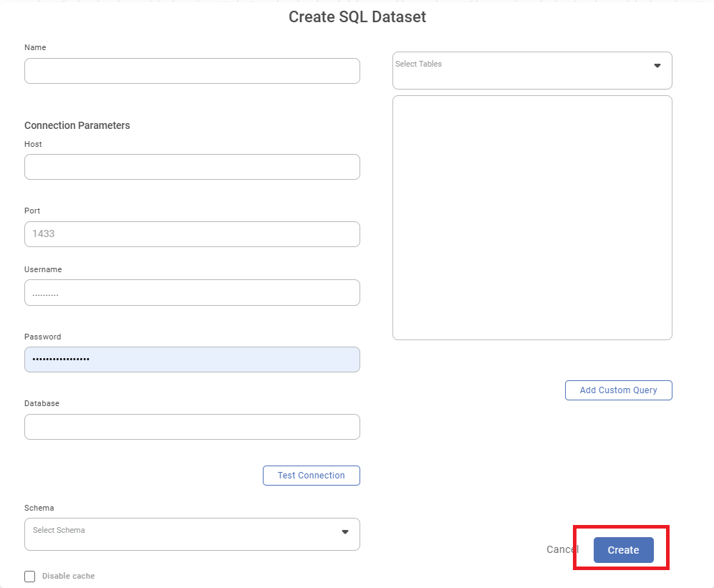Click the Connection Parameters section heading
This screenshot has height=588, width=714.
pos(77,125)
